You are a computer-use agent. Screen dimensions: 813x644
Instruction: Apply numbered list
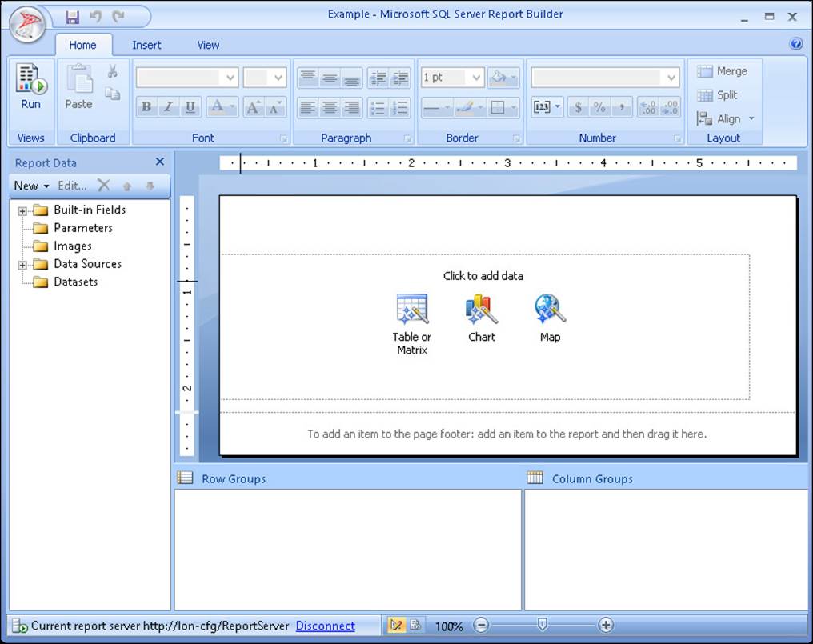click(x=400, y=108)
